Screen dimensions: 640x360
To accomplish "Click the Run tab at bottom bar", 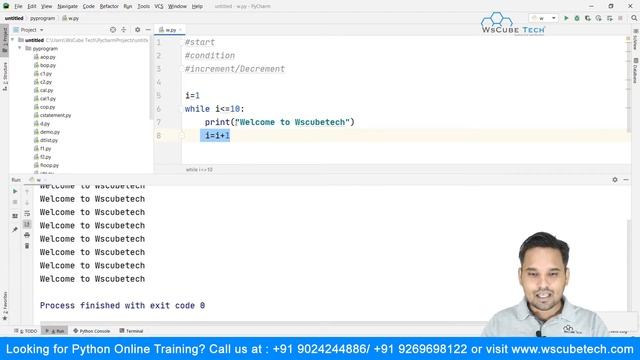I will point(55,331).
